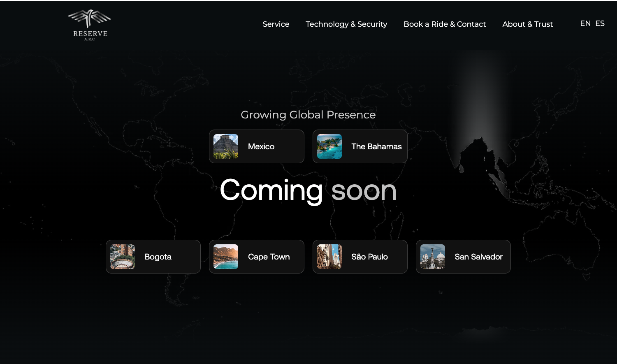Click the Mexico pyramid thumbnail

pos(226,146)
